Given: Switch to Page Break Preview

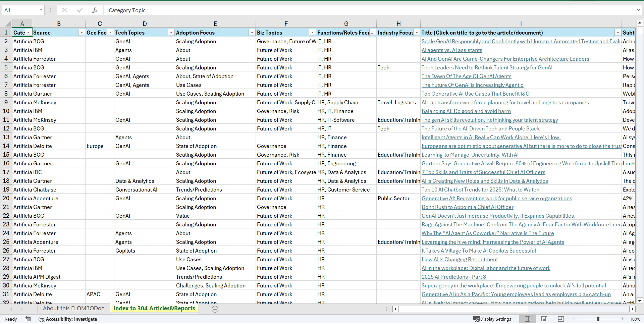Looking at the screenshot, I should 560,319.
